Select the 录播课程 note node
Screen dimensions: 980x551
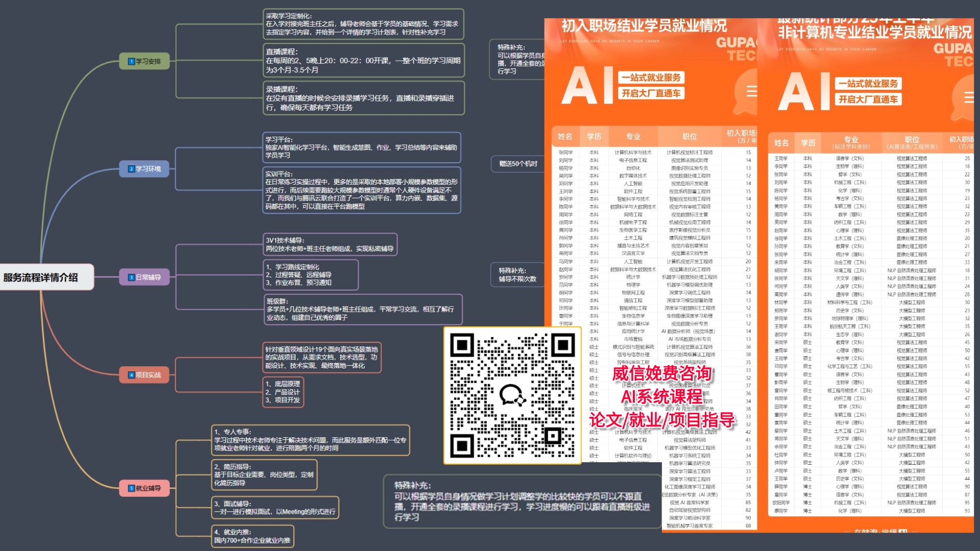(364, 98)
